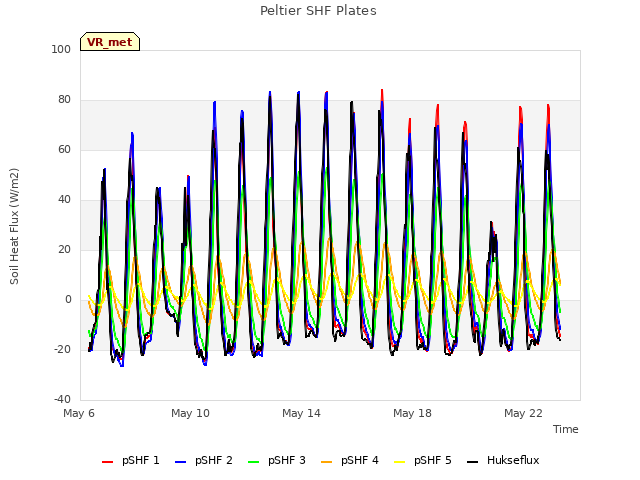The width and height of the screenshot is (640, 480).
Task: Click the orange pSHF 4 legend swatch
Action: coord(327,462)
